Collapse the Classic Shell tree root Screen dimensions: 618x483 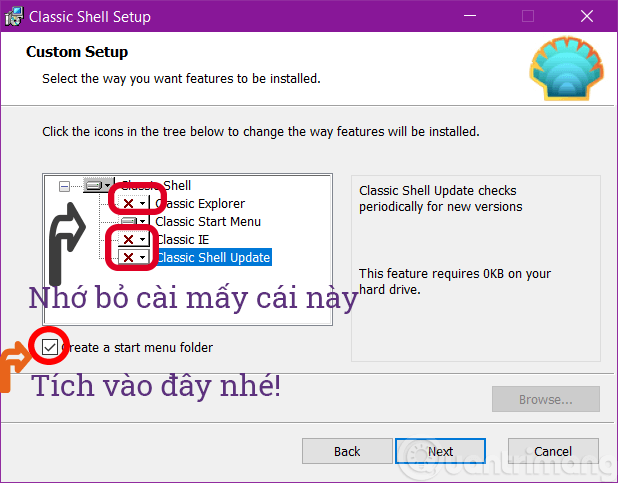click(64, 186)
